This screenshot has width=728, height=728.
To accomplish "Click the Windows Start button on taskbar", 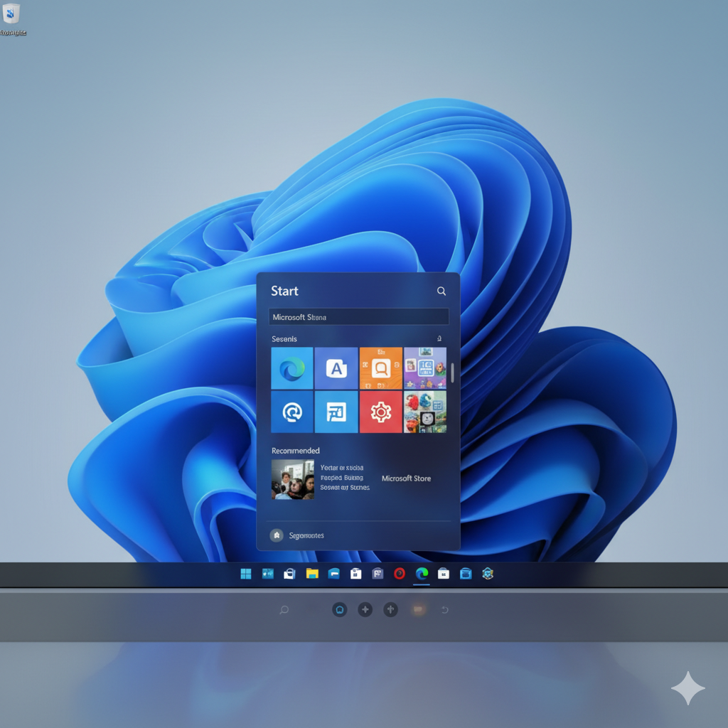I will point(246,574).
